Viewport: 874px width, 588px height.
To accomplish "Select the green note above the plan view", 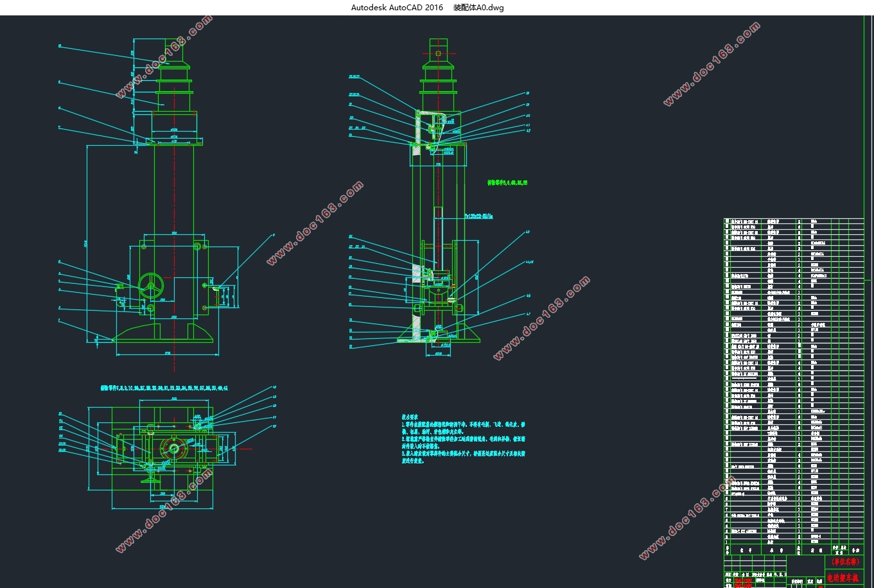I will point(164,388).
